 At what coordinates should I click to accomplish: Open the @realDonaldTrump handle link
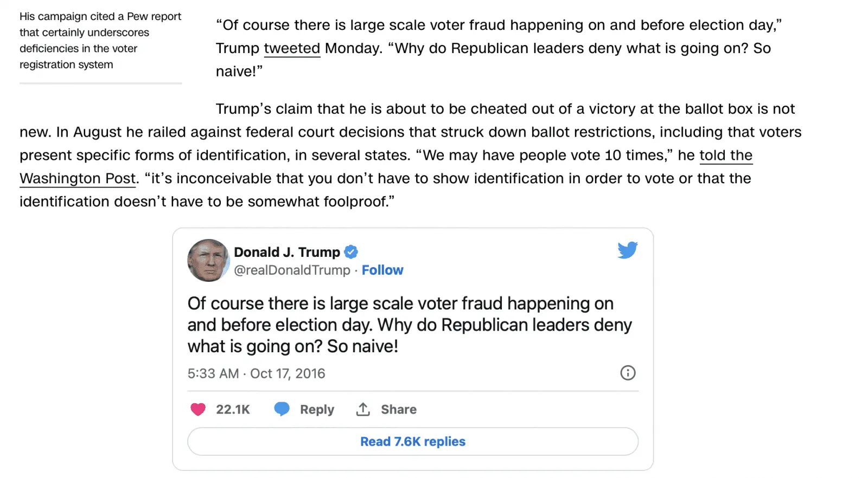tap(292, 270)
